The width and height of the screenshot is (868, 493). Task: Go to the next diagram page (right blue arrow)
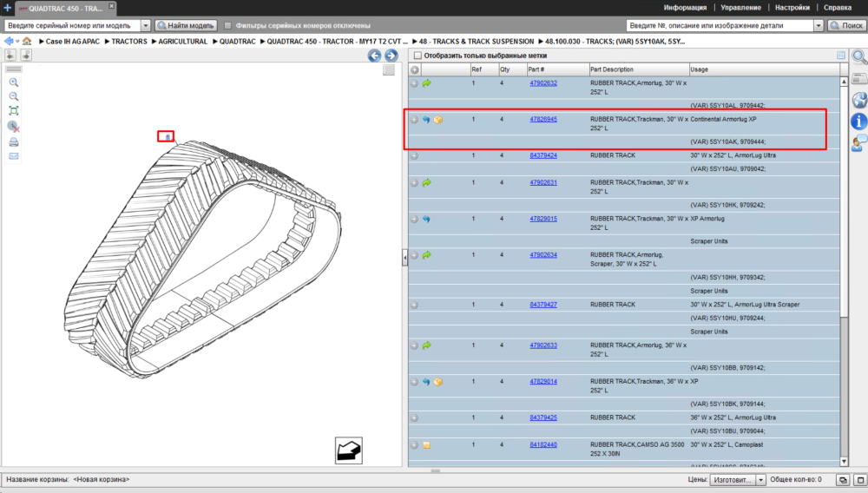tap(391, 56)
